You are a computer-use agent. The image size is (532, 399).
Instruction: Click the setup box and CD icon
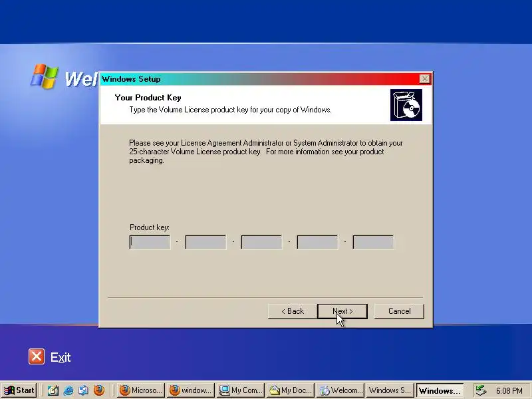pos(406,105)
